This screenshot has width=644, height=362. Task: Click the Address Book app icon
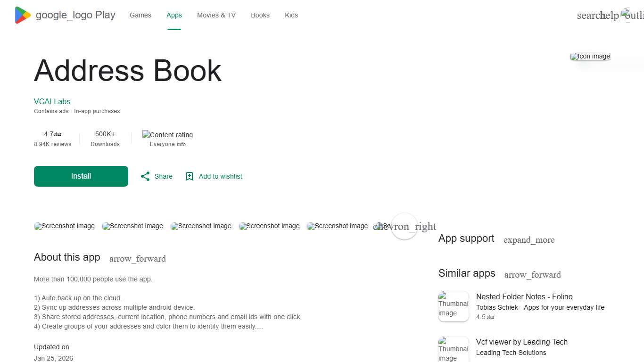click(x=590, y=56)
